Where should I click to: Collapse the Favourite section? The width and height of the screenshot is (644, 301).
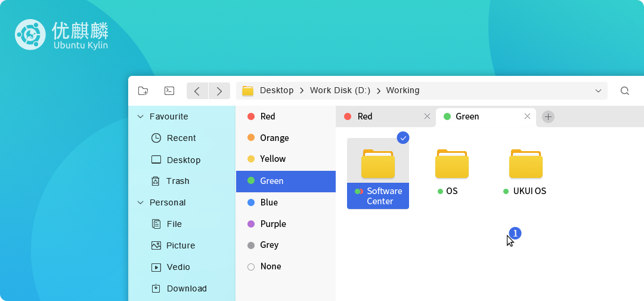click(x=141, y=116)
